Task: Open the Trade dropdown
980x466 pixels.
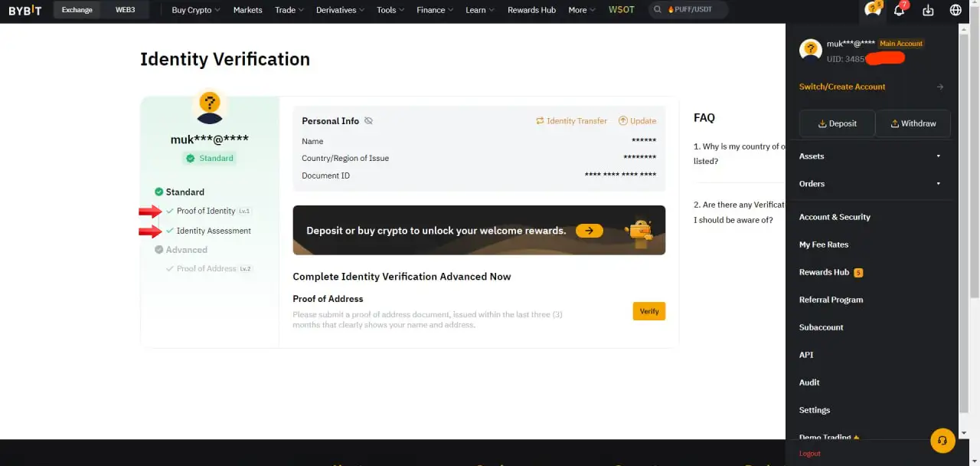Action: point(289,10)
